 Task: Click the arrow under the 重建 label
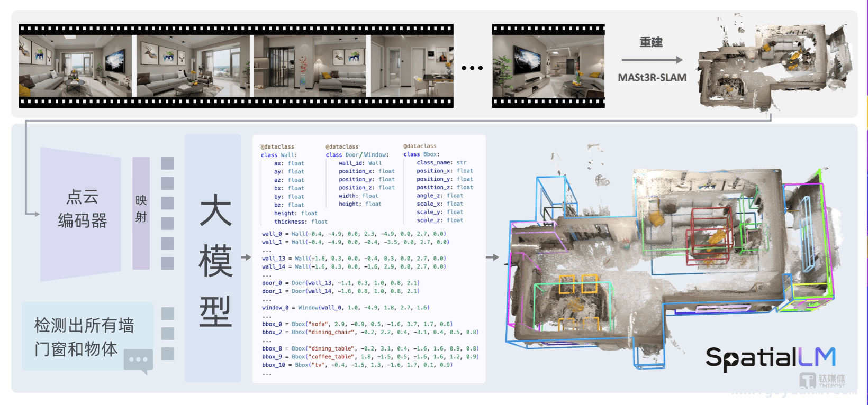click(652, 60)
